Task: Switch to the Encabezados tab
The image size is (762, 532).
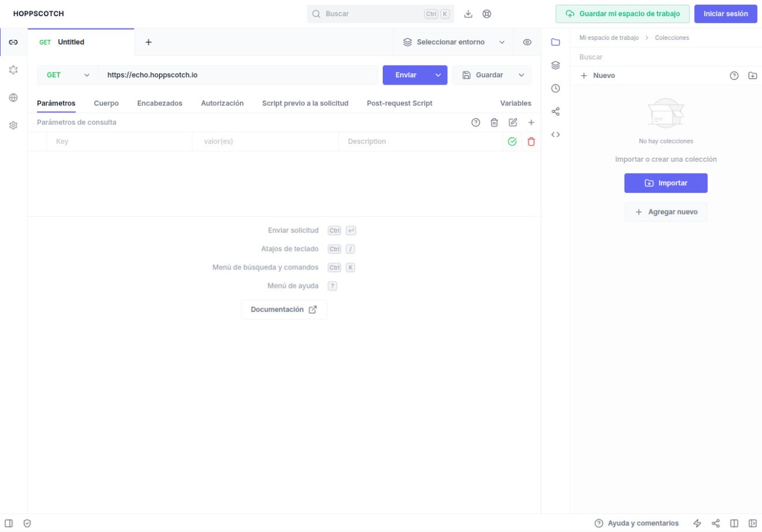Action: coord(160,103)
